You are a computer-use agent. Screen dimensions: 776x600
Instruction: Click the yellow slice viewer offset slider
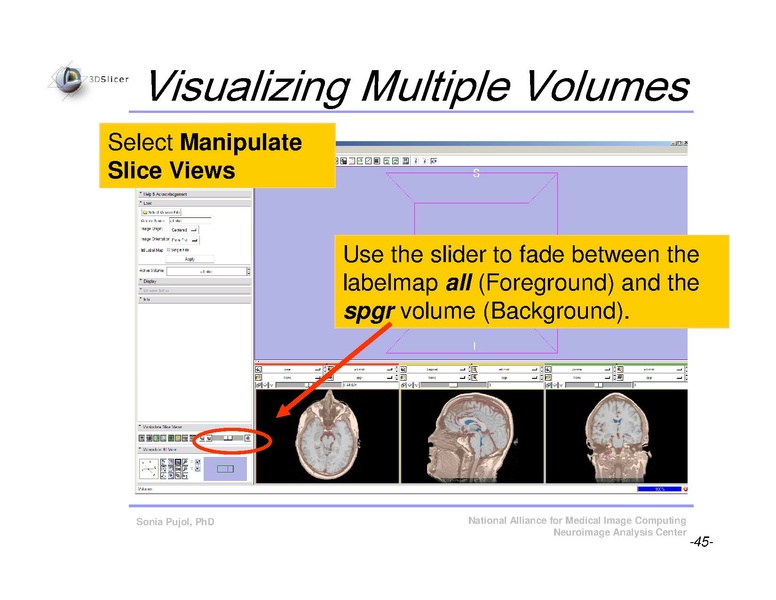453,385
